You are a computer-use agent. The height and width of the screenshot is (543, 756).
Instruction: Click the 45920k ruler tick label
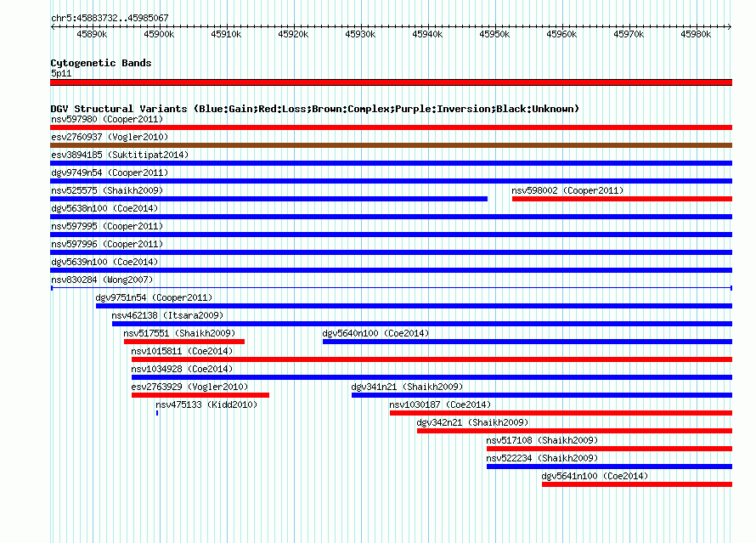pyautogui.click(x=293, y=34)
